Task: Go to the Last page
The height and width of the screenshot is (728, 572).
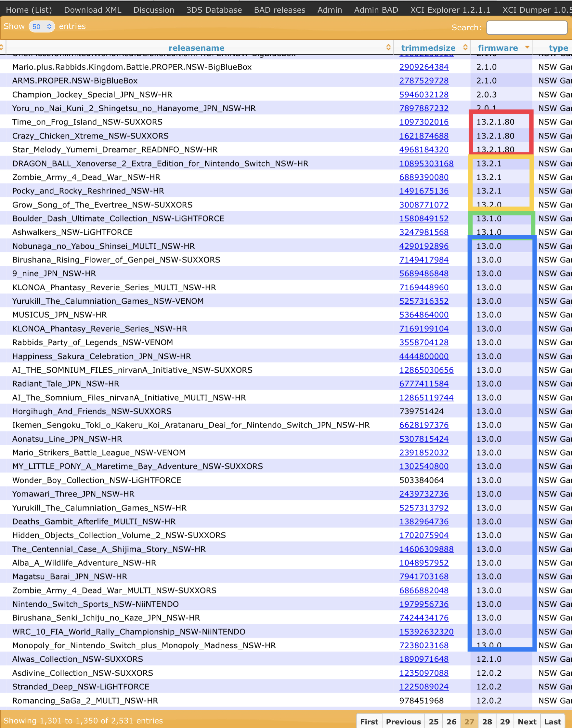Action: (x=552, y=721)
